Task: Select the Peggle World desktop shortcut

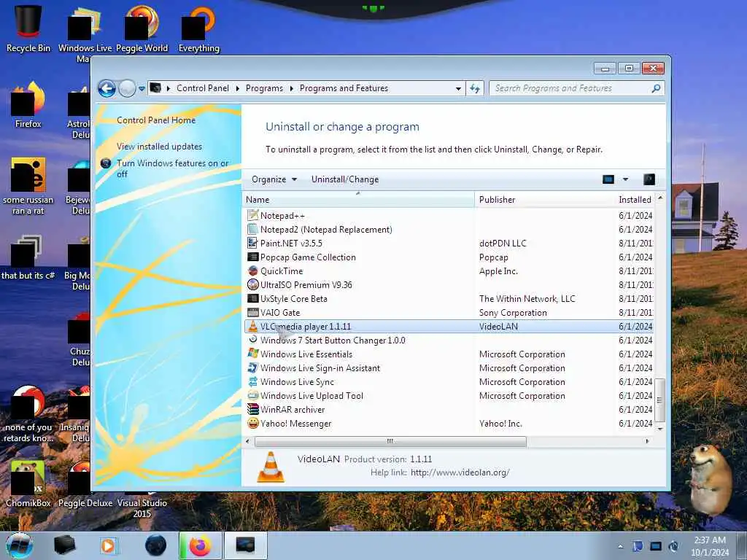Action: 142,28
